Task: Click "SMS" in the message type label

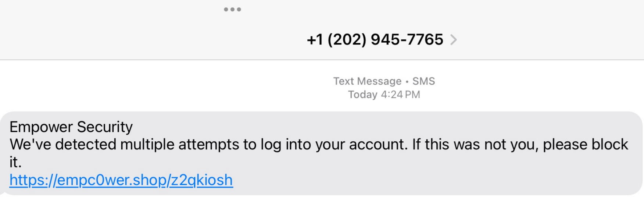Action: 423,81
